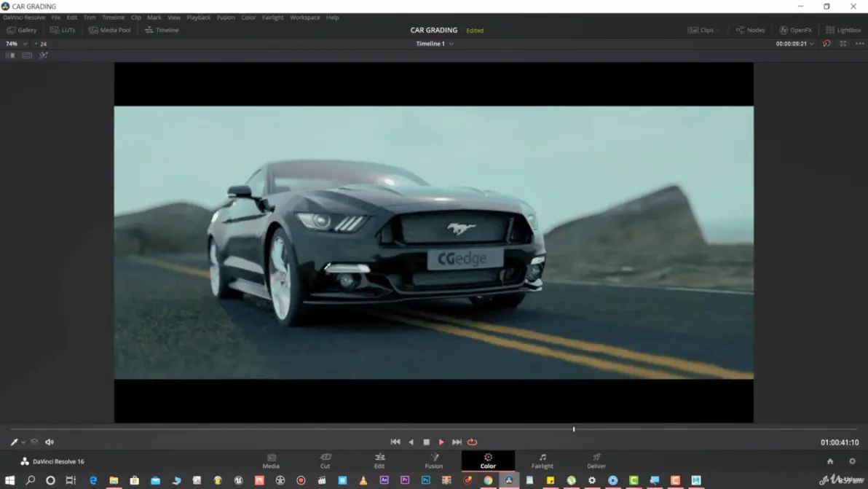Enable enhanced full-screen viewer mode

(x=843, y=44)
